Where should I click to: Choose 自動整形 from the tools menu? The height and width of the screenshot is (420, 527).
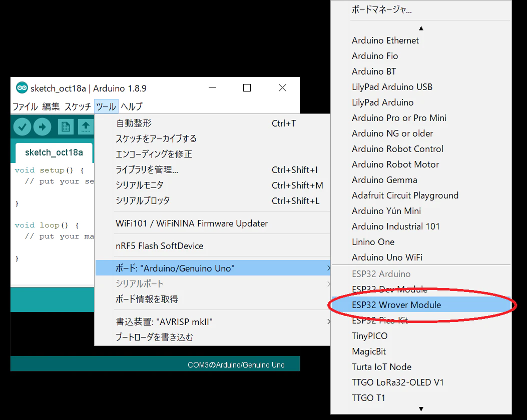(x=213, y=123)
